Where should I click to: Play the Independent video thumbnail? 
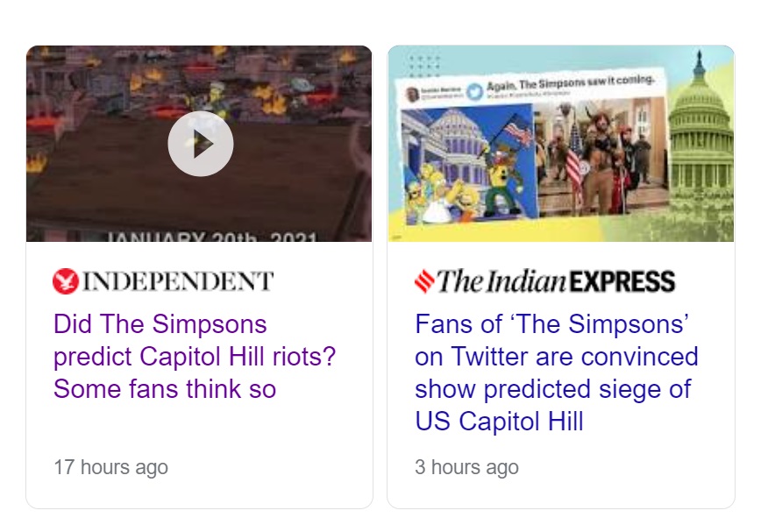tap(200, 144)
